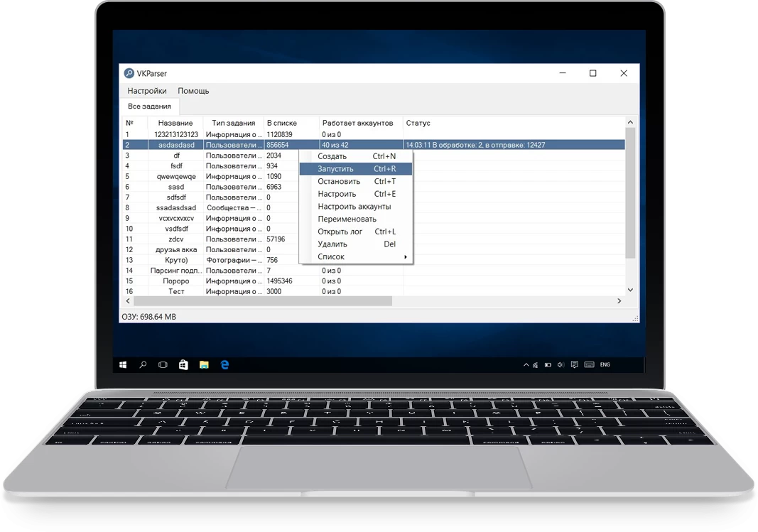
Task: Click the vertical scrollbar up arrow
Action: 630,122
